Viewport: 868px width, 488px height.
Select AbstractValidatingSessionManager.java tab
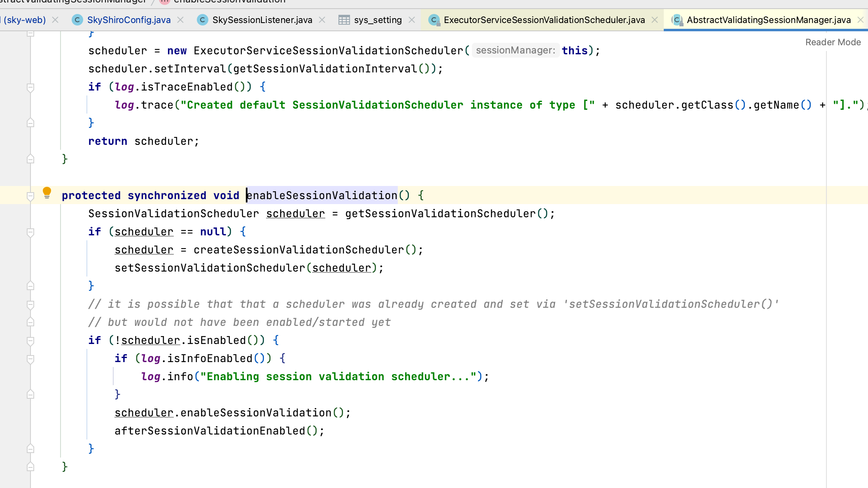click(x=768, y=20)
